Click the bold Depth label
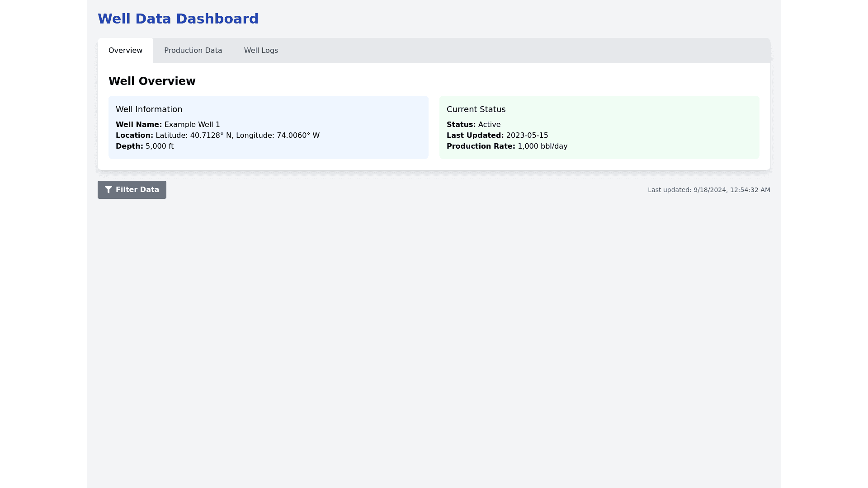 point(129,146)
